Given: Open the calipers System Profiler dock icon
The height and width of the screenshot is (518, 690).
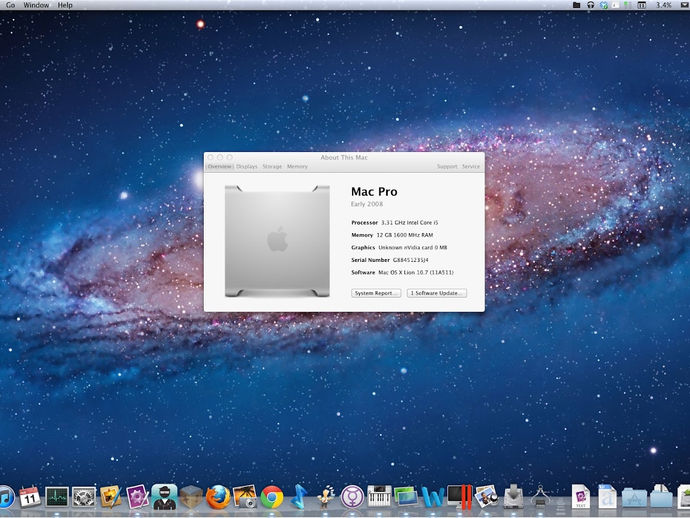Looking at the screenshot, I should 540,497.
